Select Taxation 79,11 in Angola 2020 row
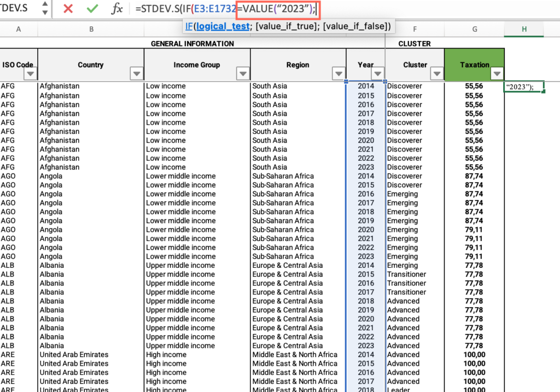 (474, 230)
